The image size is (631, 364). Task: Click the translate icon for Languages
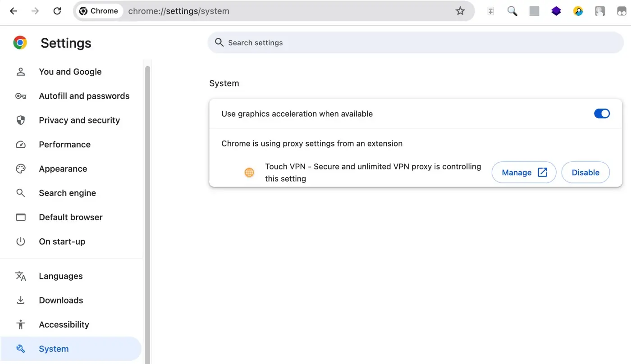click(21, 276)
